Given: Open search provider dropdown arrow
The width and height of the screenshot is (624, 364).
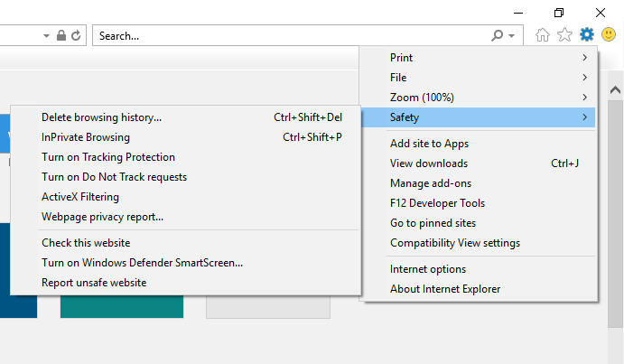Looking at the screenshot, I should click(x=512, y=36).
